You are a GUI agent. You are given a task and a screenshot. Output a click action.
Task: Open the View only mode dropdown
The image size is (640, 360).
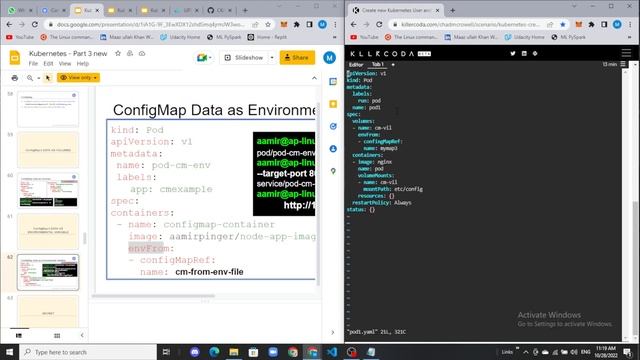[x=78, y=78]
